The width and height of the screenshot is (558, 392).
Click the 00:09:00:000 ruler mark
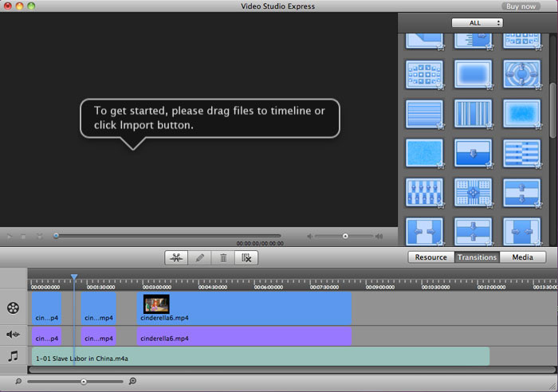(x=380, y=287)
